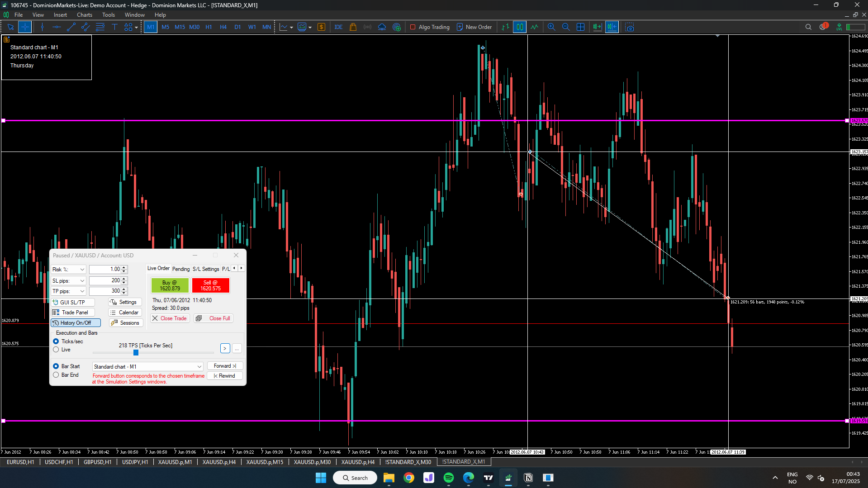Select the trendline drawing tool
The height and width of the screenshot is (488, 868).
[71, 27]
